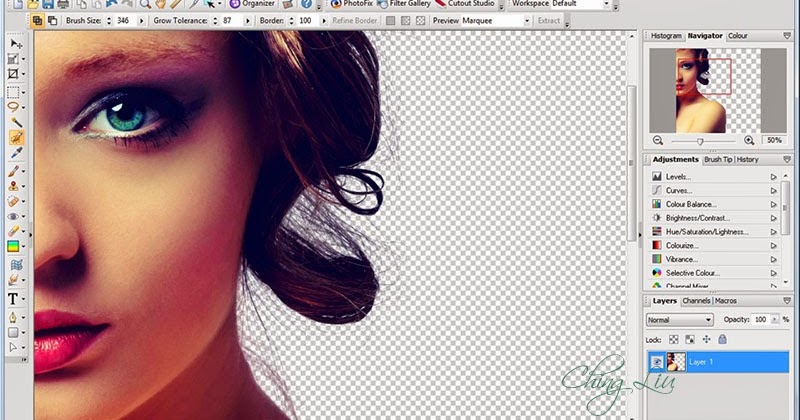Toggle visibility eye of Layer 1
This screenshot has height=420, width=800.
tap(657, 362)
